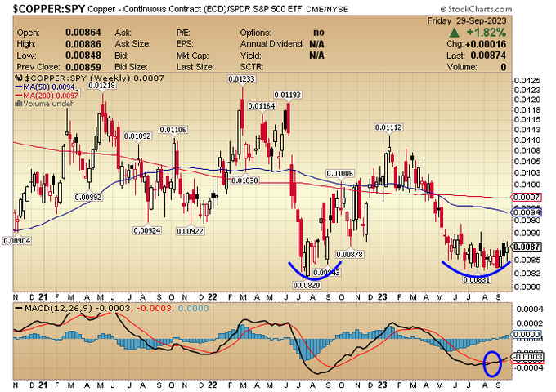Image resolution: width=556 pixels, height=392 pixels.
Task: Click the price label 0.01092
Action: point(137,136)
